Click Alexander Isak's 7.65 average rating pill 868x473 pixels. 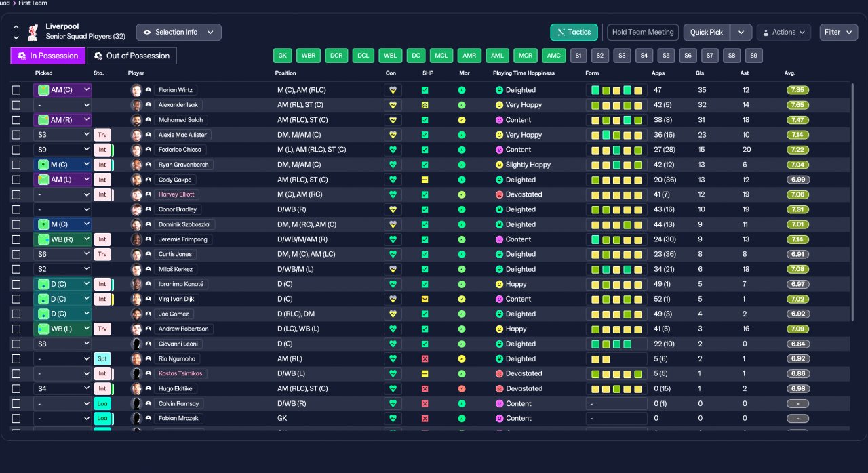click(x=797, y=105)
